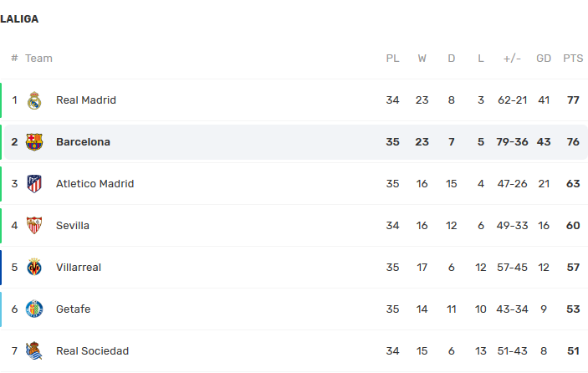
Task: Click the Team column header
Action: pos(38,59)
